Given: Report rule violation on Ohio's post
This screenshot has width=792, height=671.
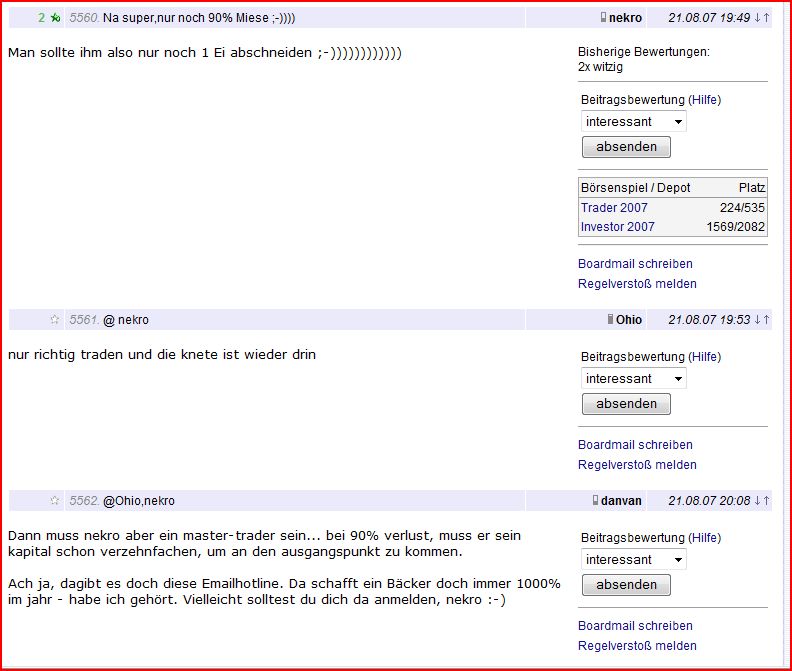Looking at the screenshot, I should click(637, 465).
